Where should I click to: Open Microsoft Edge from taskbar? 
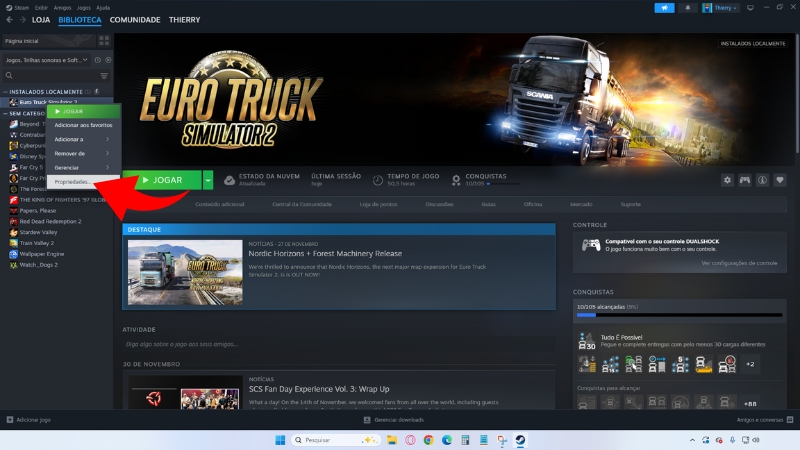tap(447, 440)
